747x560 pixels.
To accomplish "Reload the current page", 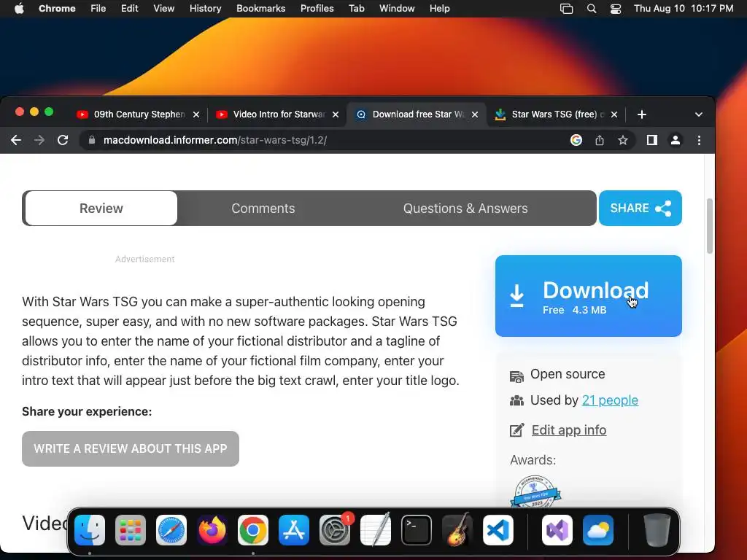I will 63,140.
